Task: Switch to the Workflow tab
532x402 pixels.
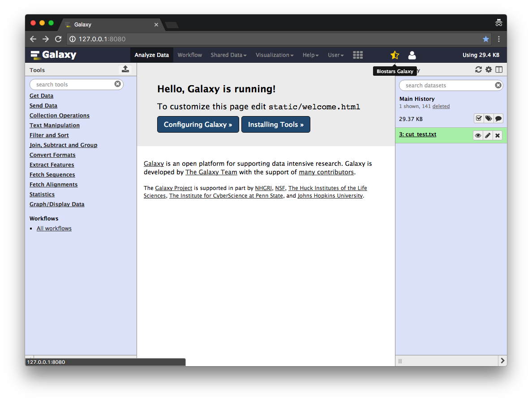Action: 189,55
